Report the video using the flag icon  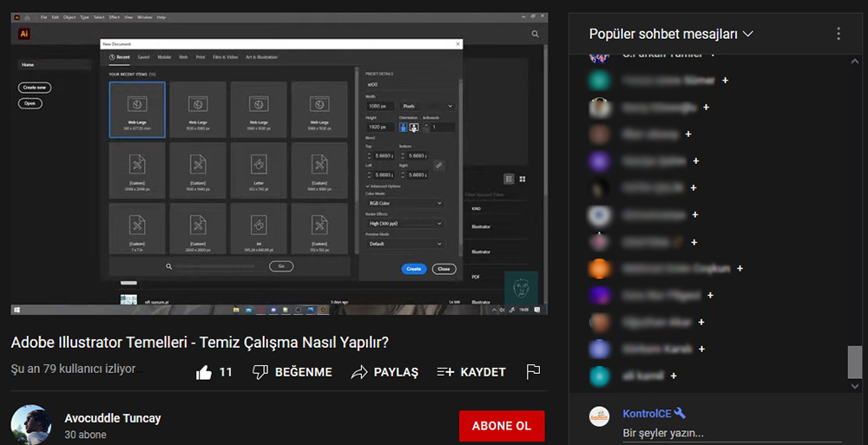tap(533, 372)
